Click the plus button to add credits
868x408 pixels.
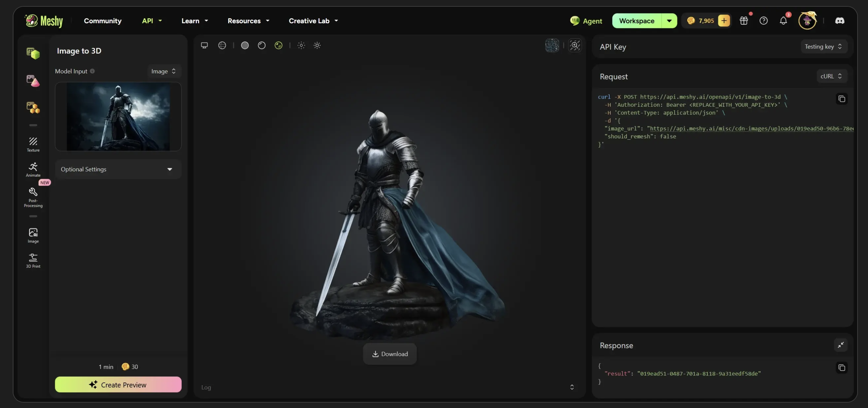point(724,21)
